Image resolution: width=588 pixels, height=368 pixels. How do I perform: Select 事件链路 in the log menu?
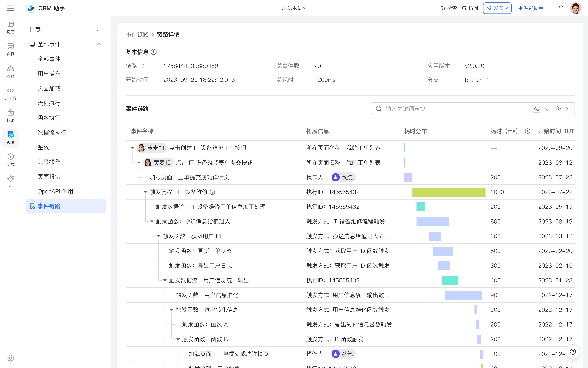coord(66,206)
